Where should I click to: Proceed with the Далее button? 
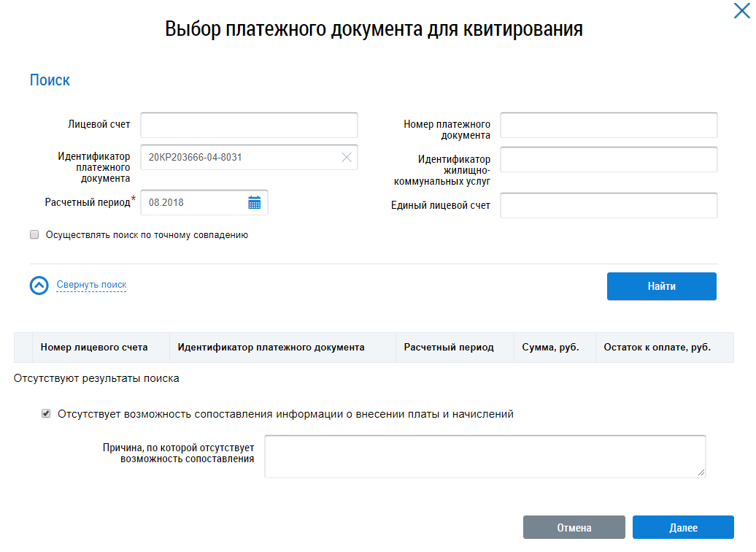683,528
